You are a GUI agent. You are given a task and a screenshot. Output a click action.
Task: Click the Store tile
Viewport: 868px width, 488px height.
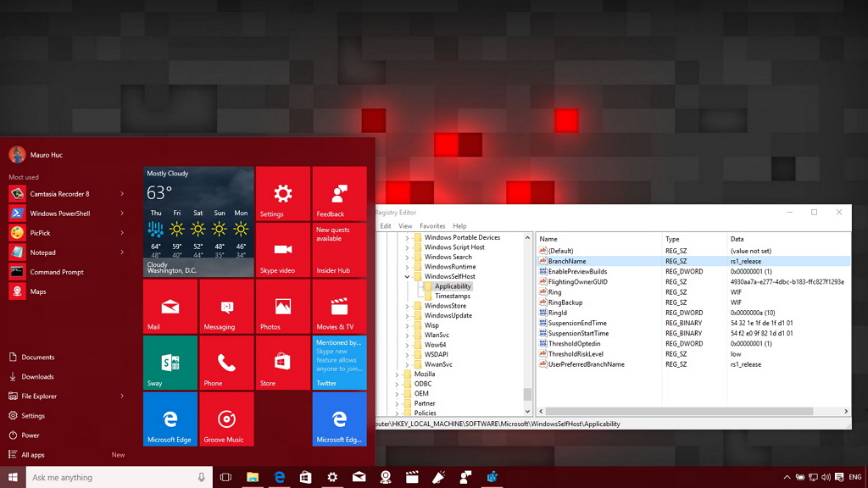tap(283, 363)
